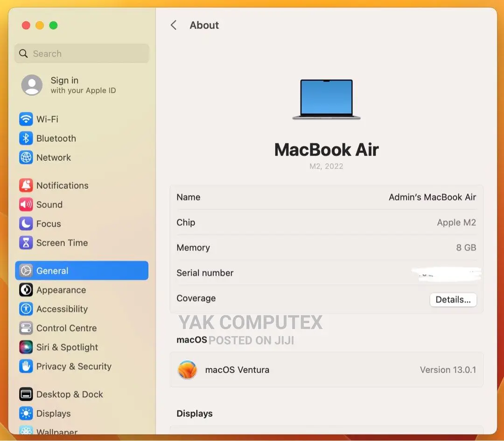Click the macOS Ventura name text
Viewport: 504px width, 441px height.
(237, 370)
